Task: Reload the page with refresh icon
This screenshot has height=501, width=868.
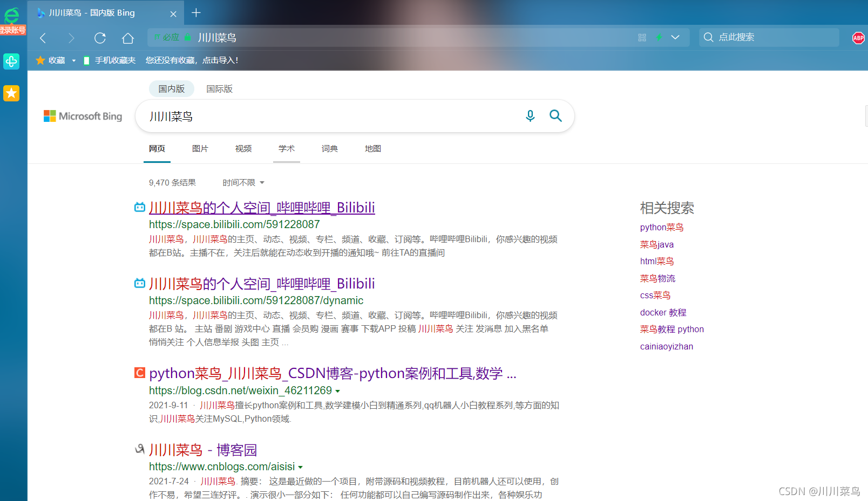Action: coord(100,38)
